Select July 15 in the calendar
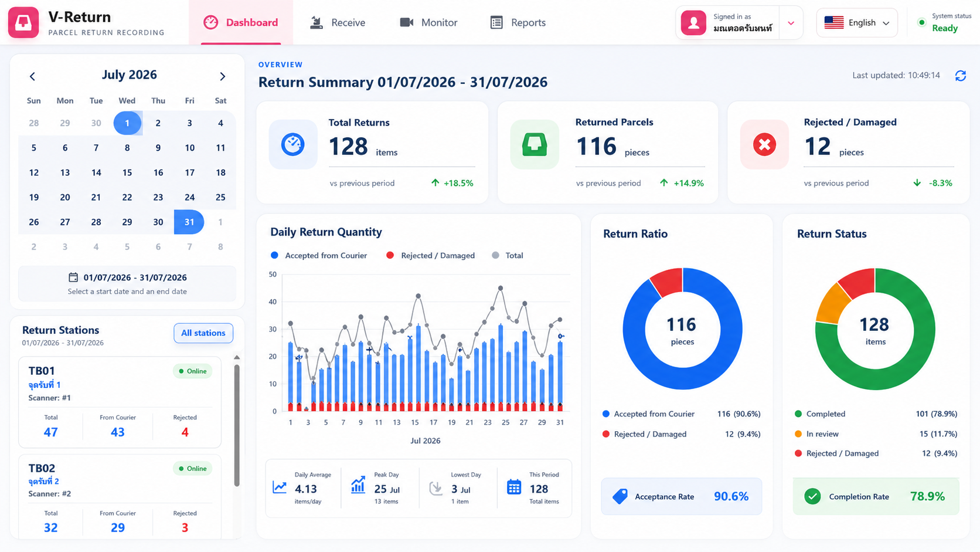 [127, 172]
